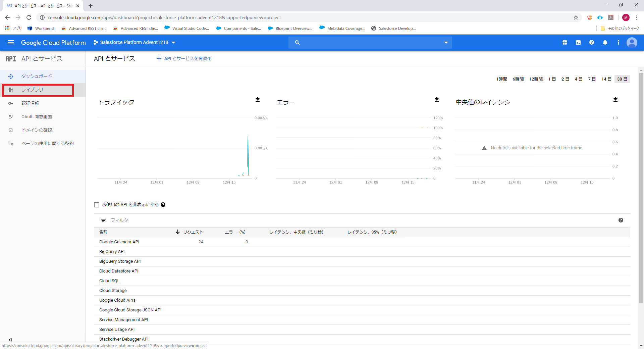Viewport: 644px width, 349px height.
Task: Open the help question mark icon
Action: [592, 42]
